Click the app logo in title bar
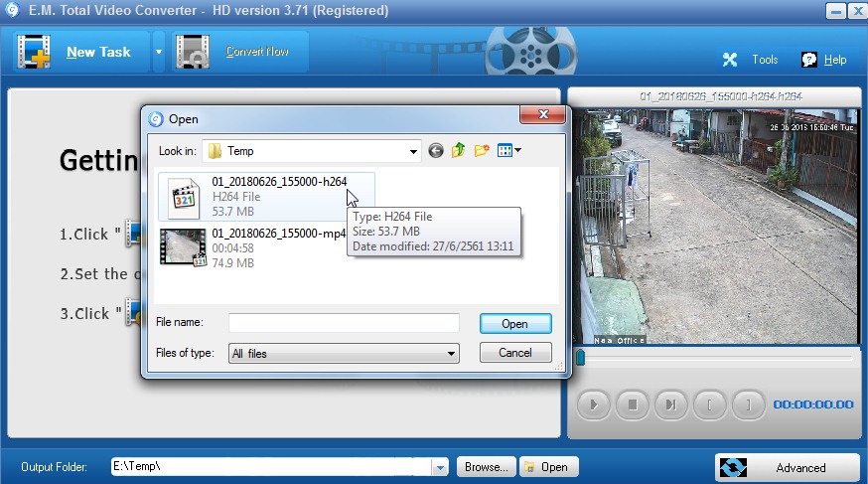The width and height of the screenshot is (868, 484). point(12,9)
